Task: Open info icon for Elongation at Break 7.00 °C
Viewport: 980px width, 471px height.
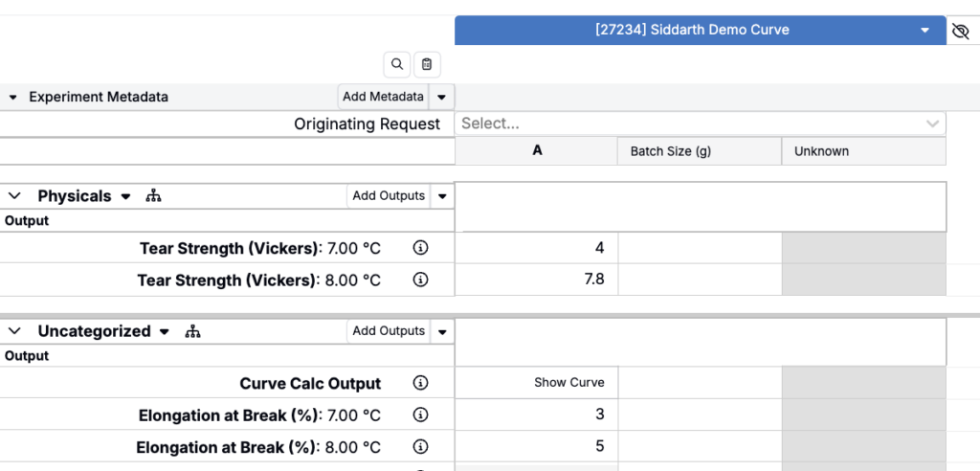Action: point(420,415)
